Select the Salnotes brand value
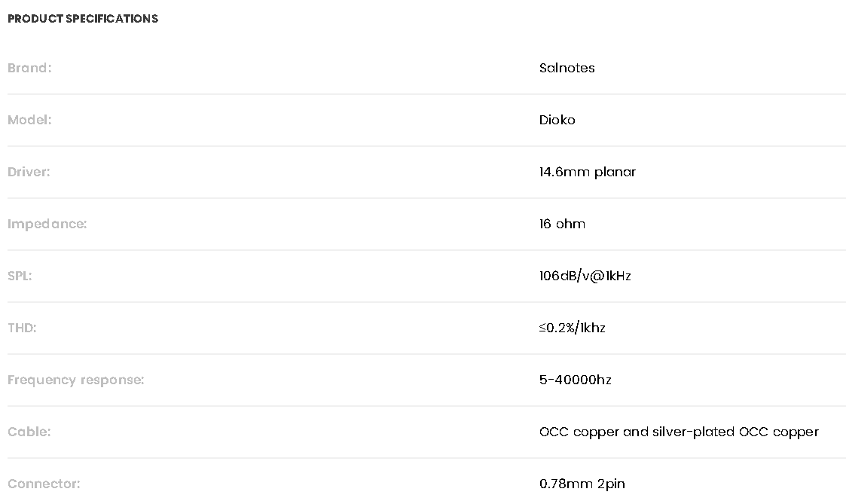This screenshot has height=504, width=846. (x=567, y=68)
